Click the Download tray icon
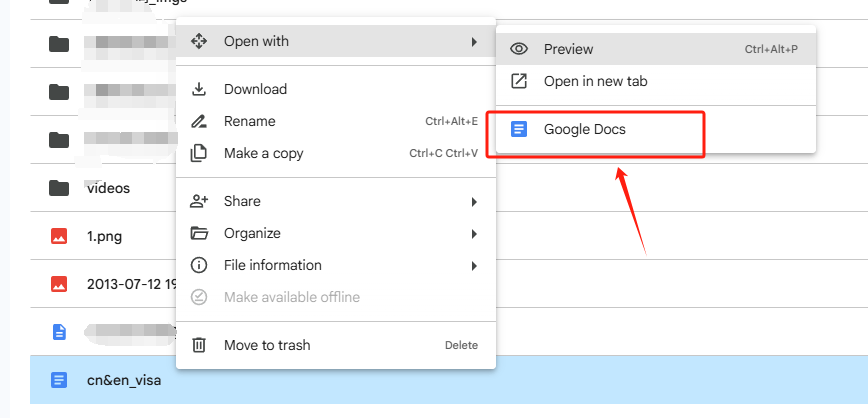The image size is (868, 418). pyautogui.click(x=198, y=89)
